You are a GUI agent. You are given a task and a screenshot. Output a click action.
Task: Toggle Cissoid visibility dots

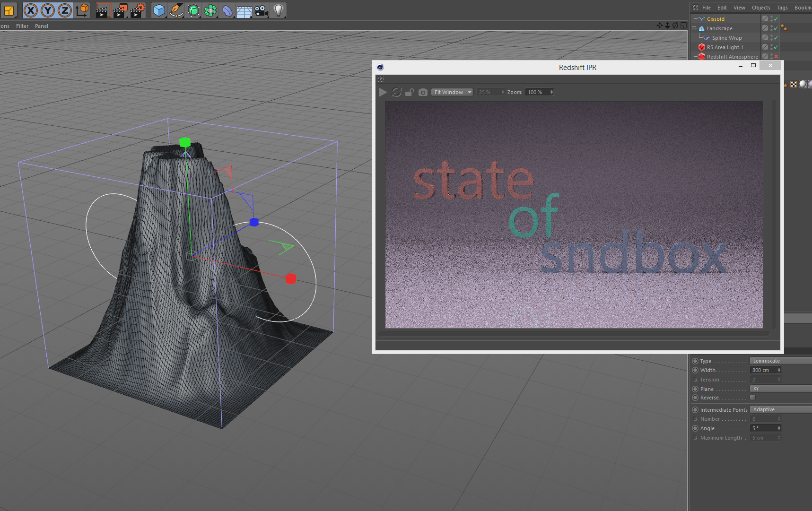point(771,19)
